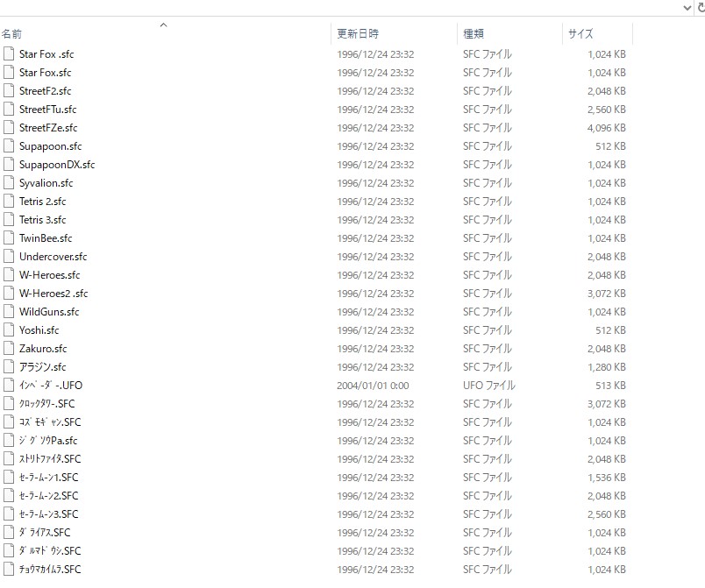The height and width of the screenshot is (588, 705).
Task: Select the file name Zakuro.sfc
Action: click(43, 349)
